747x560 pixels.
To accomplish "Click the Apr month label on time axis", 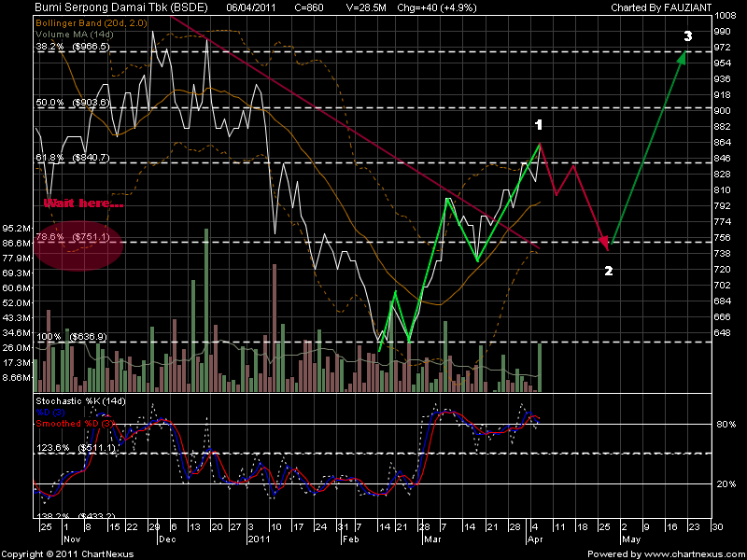I will [535, 539].
